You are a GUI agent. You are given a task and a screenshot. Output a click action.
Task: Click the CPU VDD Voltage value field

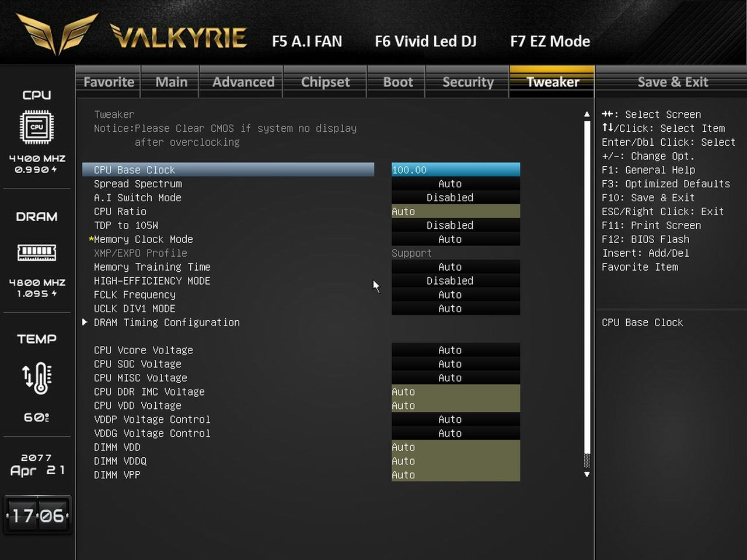456,406
